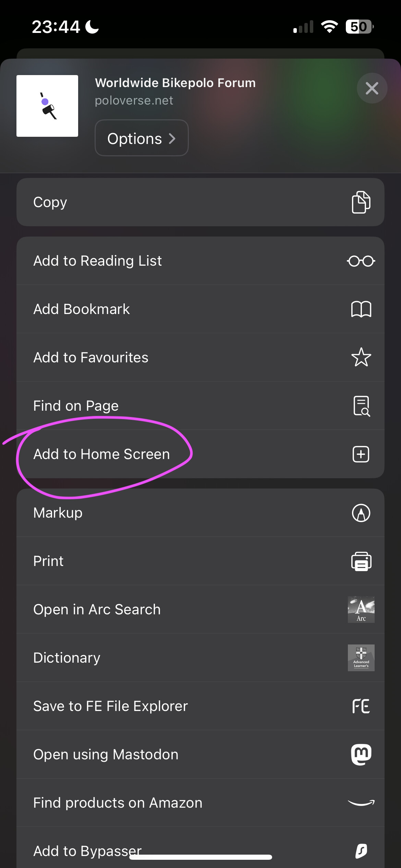Tap the Mastodon logo icon
The image size is (401, 868).
pyautogui.click(x=361, y=754)
